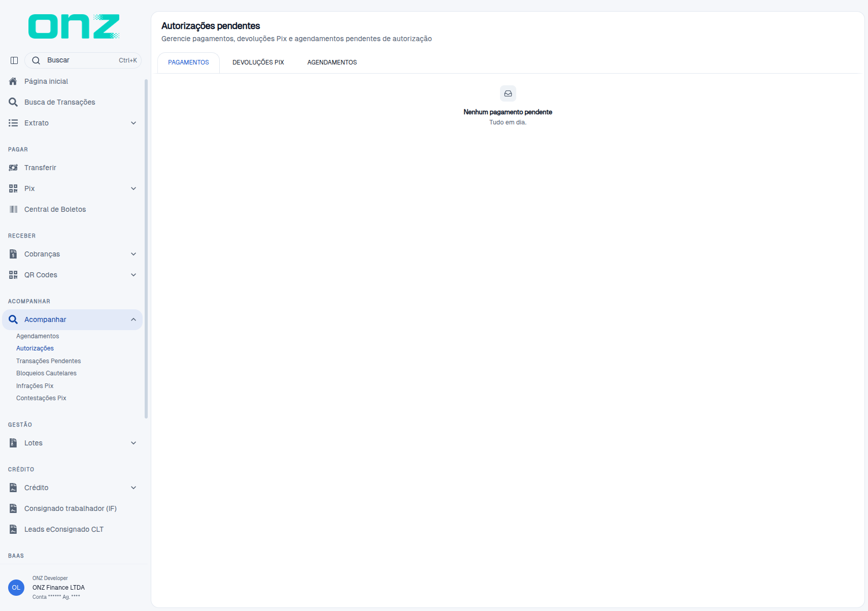The width and height of the screenshot is (868, 611).
Task: Click the home icon for Página inicial
Action: point(13,81)
